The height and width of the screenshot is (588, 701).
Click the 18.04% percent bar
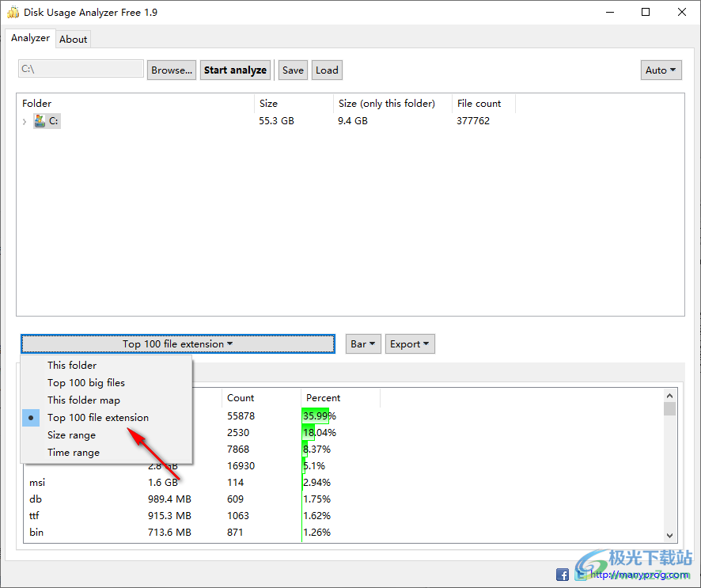click(x=309, y=432)
